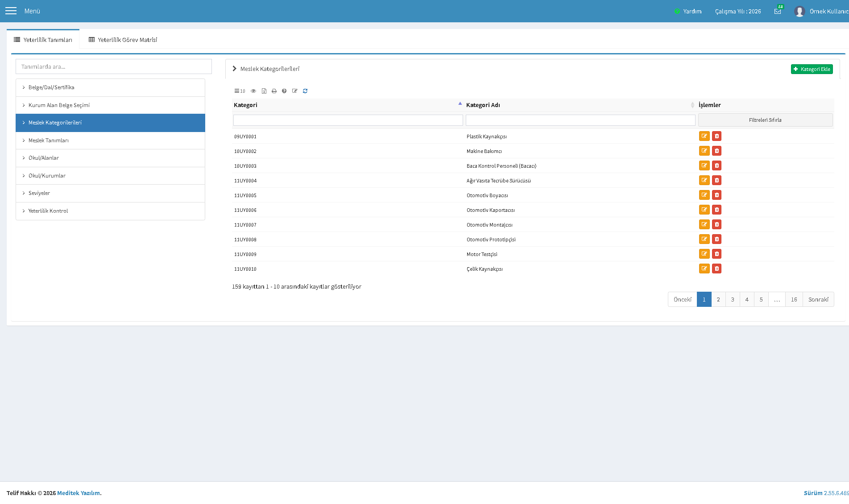Open the table help question icon
This screenshot has width=849, height=504.
[284, 91]
